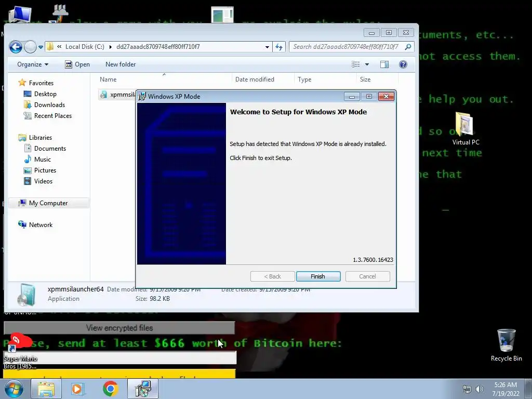Viewport: 532px width, 399px height.
Task: Select My Computer in navigation pane
Action: 48,203
